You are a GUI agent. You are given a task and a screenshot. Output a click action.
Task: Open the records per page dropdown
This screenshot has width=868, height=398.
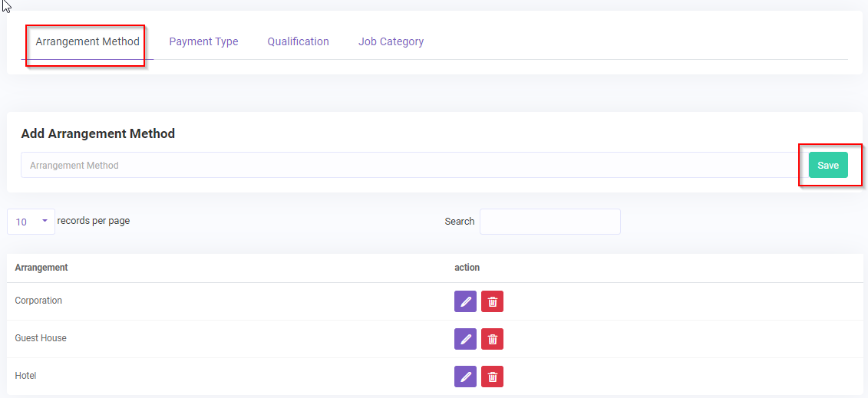point(31,222)
